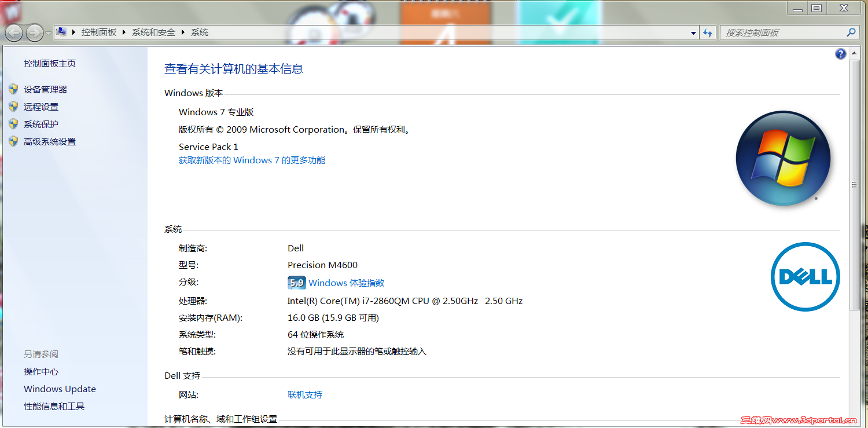This screenshot has height=428, width=868.
Task: Open the address bar history dropdown arrow
Action: [x=693, y=33]
